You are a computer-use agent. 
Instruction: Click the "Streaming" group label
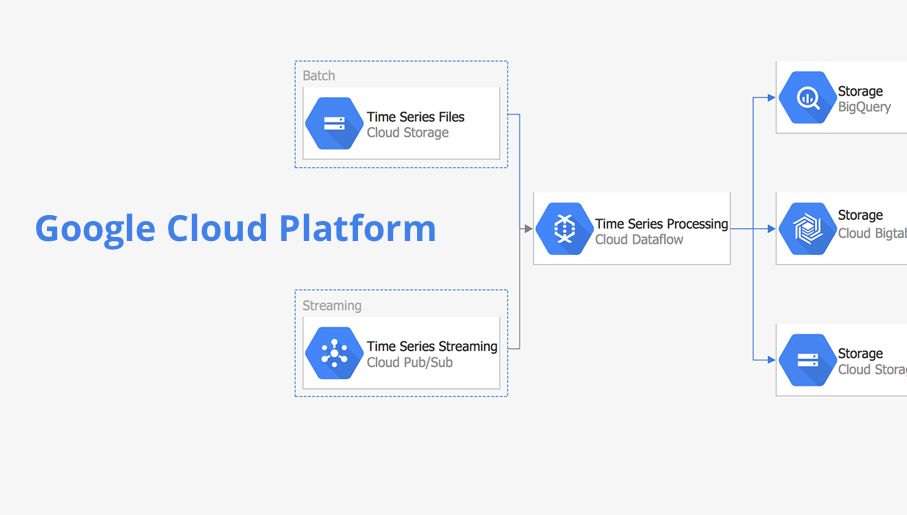(332, 306)
